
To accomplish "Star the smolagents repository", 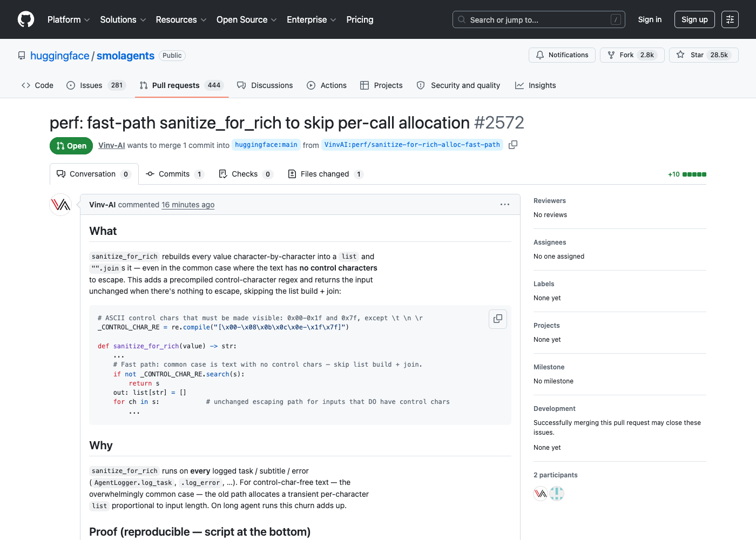I will [x=704, y=55].
